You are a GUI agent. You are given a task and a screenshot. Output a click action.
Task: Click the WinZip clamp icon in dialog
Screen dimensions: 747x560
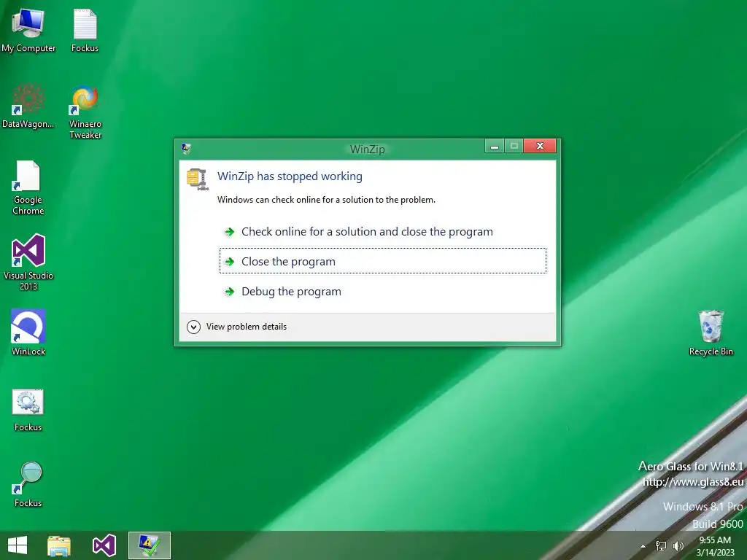(197, 179)
